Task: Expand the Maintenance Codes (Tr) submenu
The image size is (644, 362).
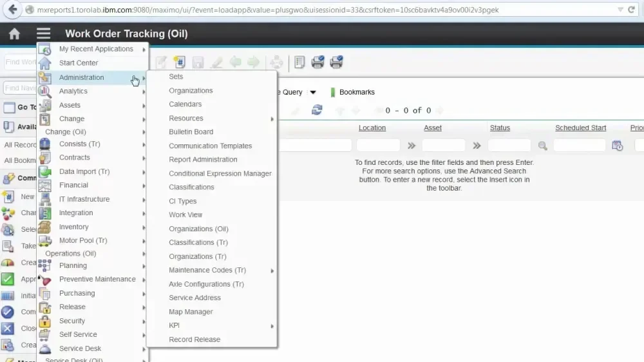Action: click(x=272, y=271)
